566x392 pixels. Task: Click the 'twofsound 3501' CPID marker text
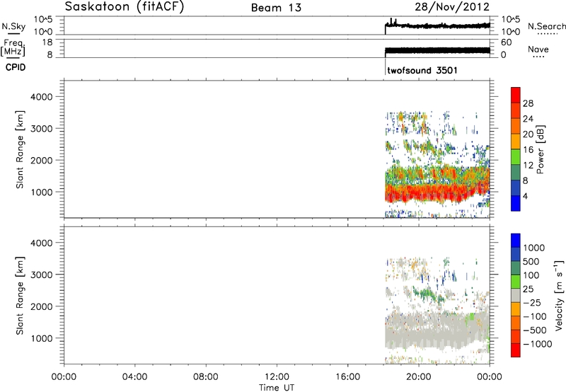point(422,70)
